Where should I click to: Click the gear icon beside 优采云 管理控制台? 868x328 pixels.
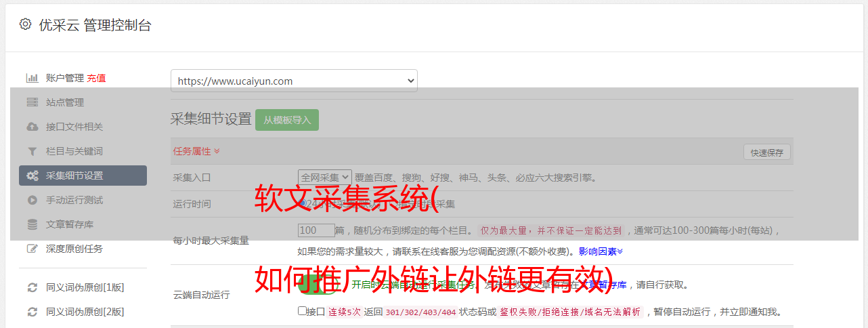pyautogui.click(x=25, y=24)
